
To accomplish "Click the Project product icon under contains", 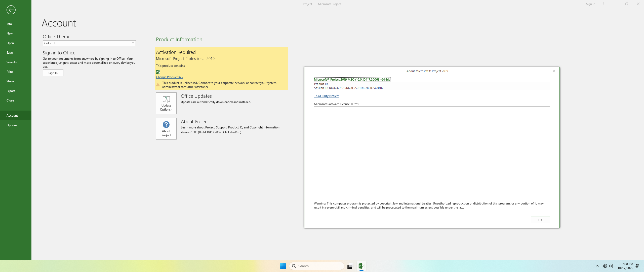I will click(158, 72).
